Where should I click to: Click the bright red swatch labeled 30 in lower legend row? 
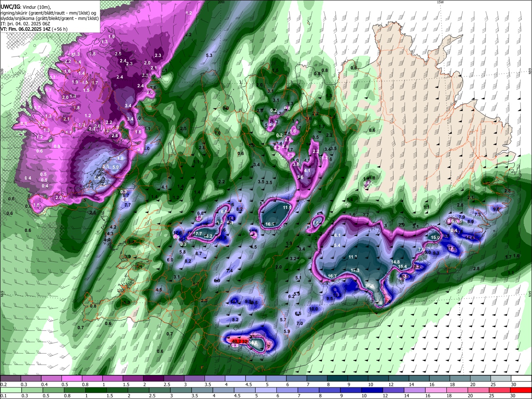pyautogui.click(x=521, y=390)
